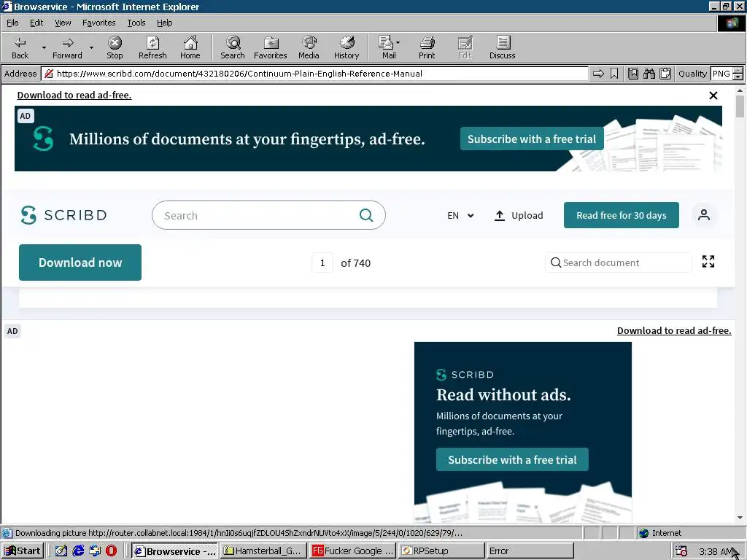Open the Discuss toolbar button
This screenshot has height=560, width=747.
pos(502,47)
